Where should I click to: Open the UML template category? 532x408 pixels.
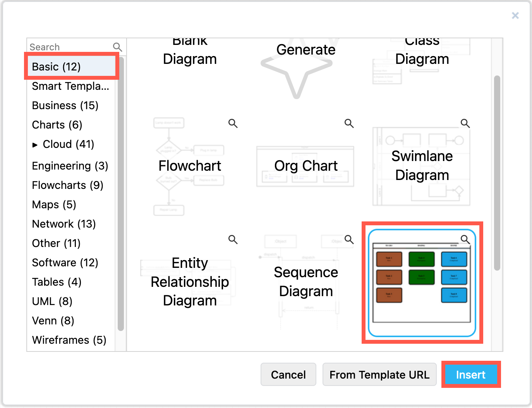pos(52,301)
